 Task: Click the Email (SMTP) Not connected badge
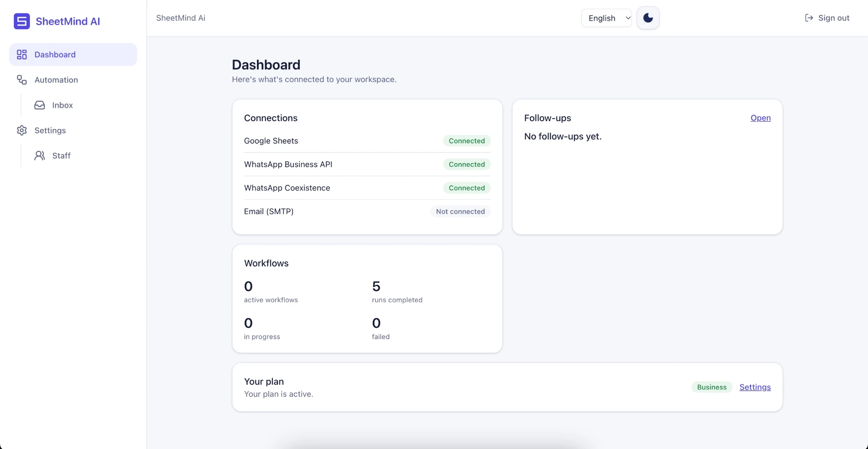(460, 211)
